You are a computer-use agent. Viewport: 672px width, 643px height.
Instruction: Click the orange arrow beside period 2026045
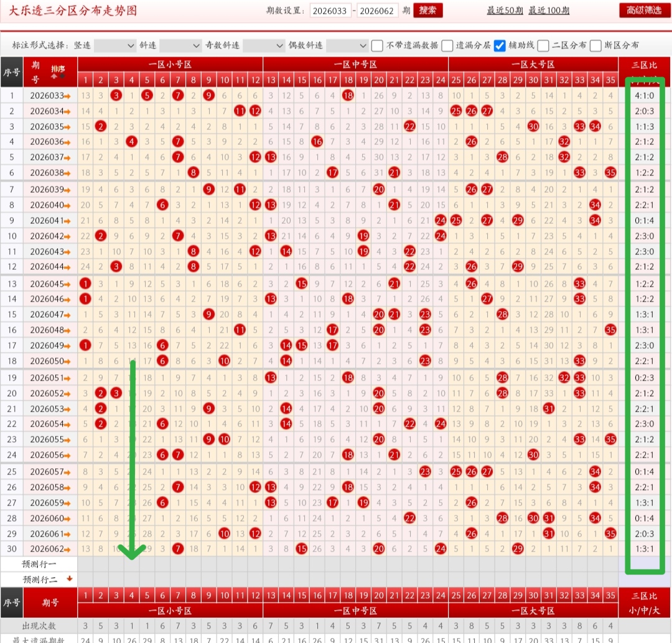click(67, 284)
